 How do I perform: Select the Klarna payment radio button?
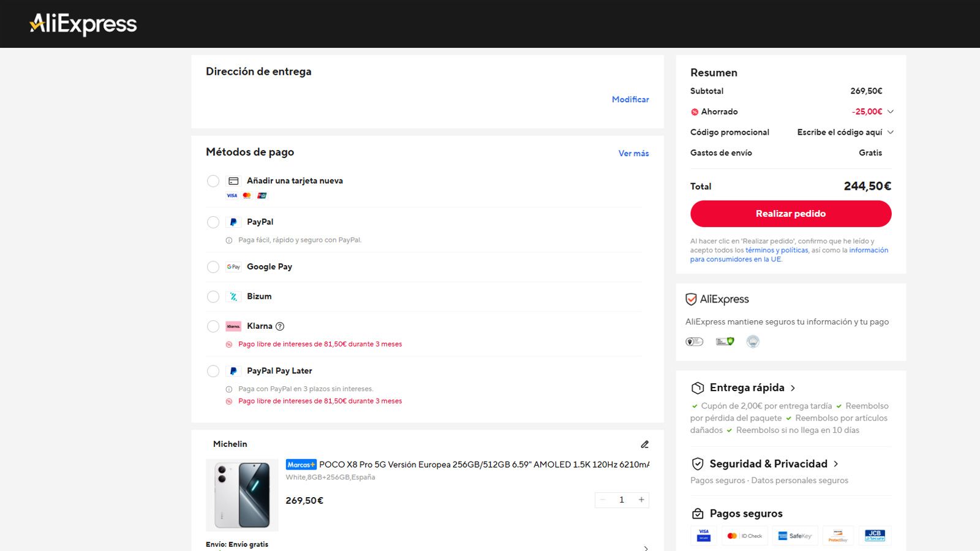click(213, 326)
